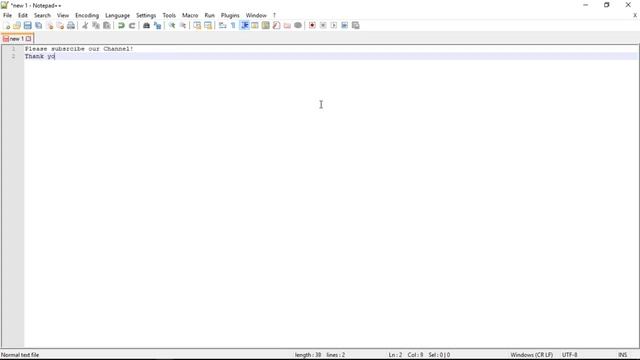The image size is (640, 360).
Task: Click the Copy toolbar icon
Action: 96,25
